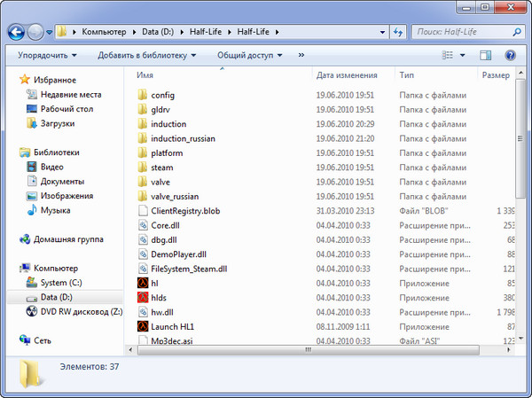Show more toolbar commands via chevron »

click(x=301, y=55)
